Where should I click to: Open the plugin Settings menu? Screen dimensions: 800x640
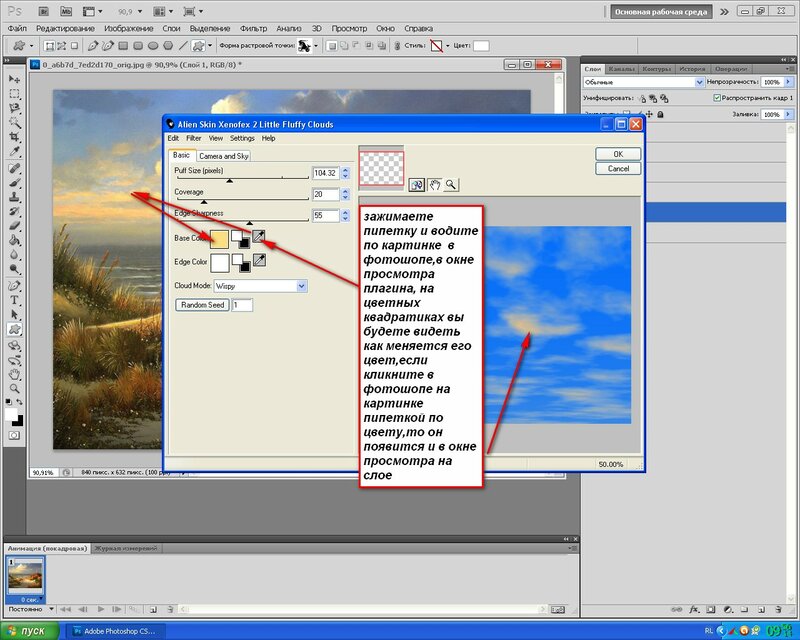point(242,138)
